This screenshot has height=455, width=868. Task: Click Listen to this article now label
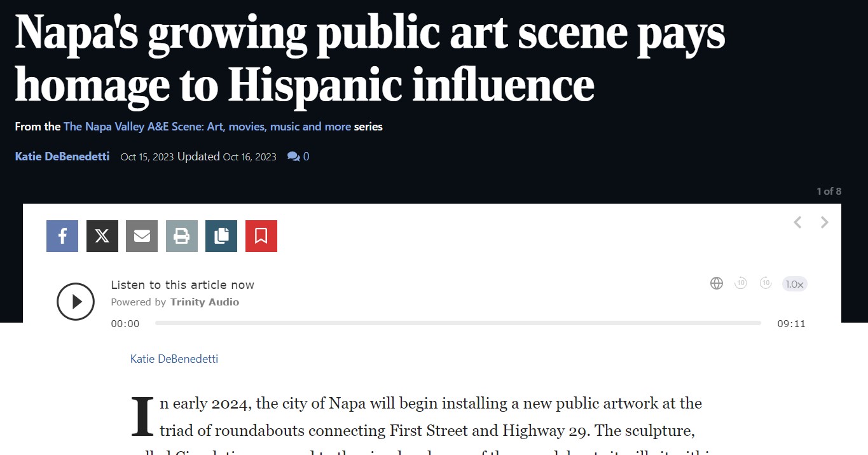click(x=183, y=285)
